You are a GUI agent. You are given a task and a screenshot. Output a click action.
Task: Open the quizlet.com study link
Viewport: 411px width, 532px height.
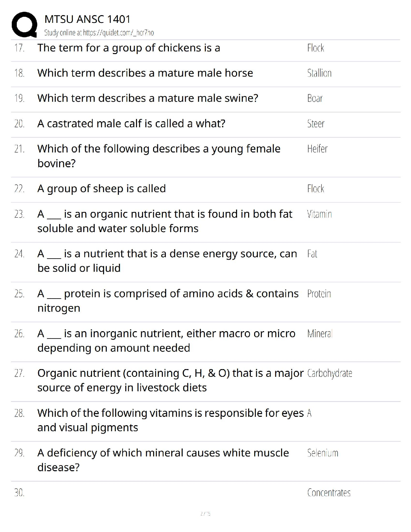pyautogui.click(x=119, y=33)
